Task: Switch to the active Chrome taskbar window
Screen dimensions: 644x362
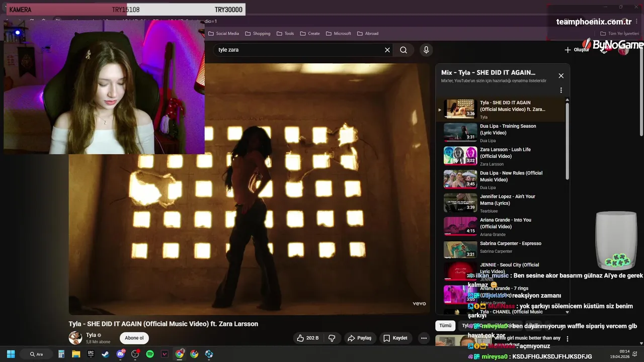Action: click(179, 354)
